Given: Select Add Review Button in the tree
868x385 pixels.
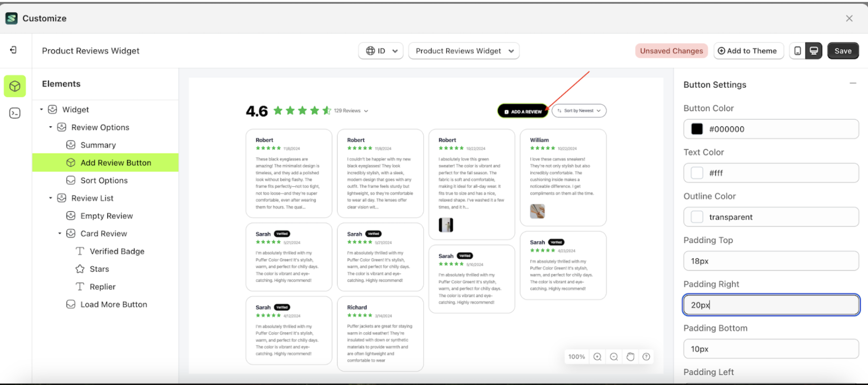Looking at the screenshot, I should [x=105, y=163].
